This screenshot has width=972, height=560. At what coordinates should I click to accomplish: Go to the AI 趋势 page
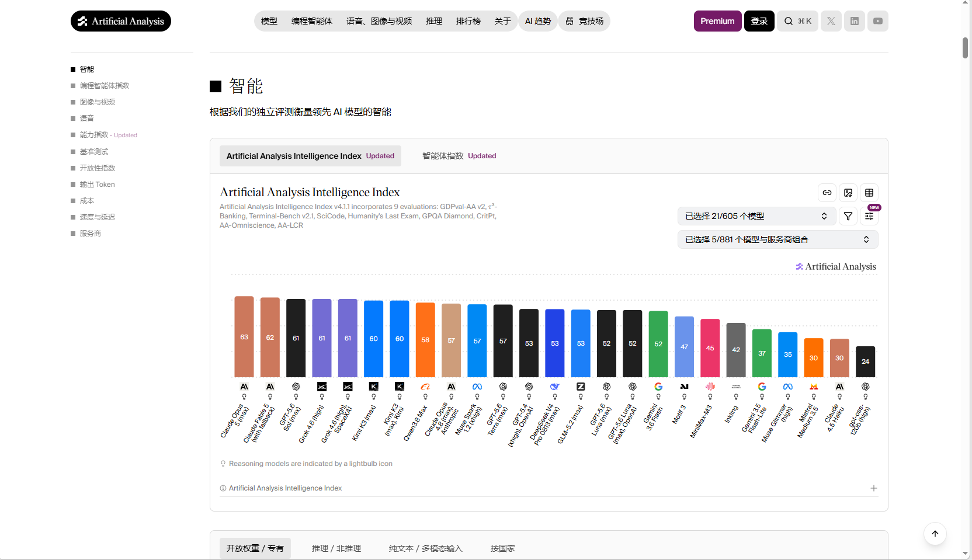[x=538, y=21]
